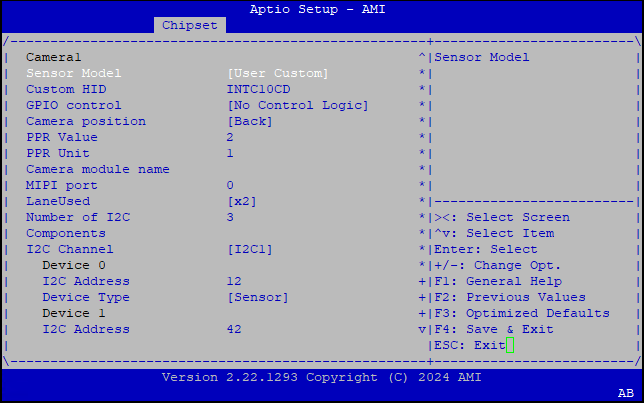Select the PPR Unit item
644x403 pixels.
[58, 153]
